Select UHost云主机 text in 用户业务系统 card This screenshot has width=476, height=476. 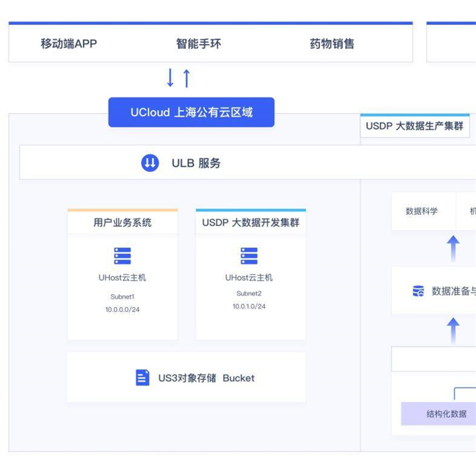123,277
